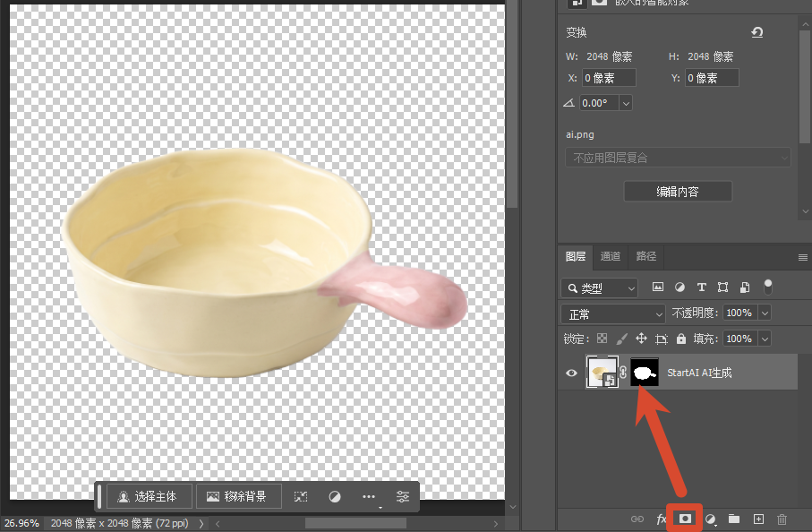Delete layer using trash icon
The height and width of the screenshot is (532, 812).
pos(782,519)
